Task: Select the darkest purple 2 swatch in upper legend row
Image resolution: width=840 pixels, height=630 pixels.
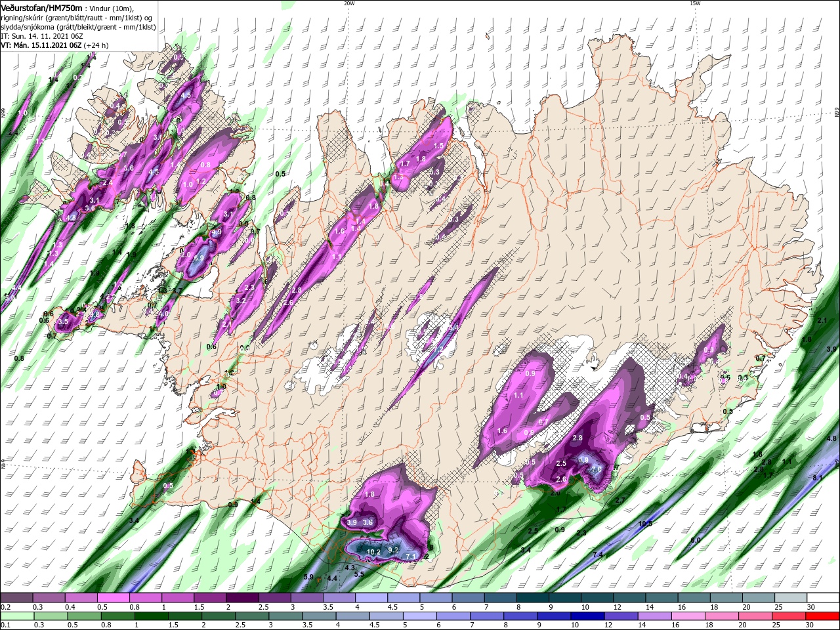Action: coord(241,598)
